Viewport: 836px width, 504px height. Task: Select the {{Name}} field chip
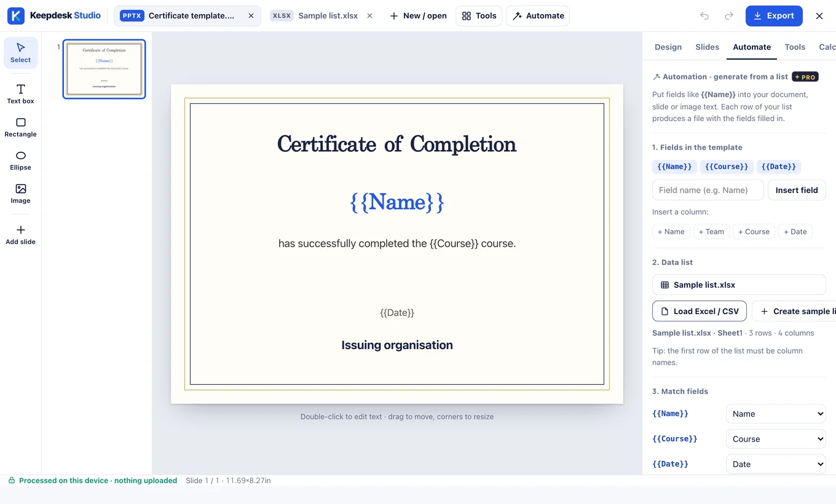tap(674, 167)
